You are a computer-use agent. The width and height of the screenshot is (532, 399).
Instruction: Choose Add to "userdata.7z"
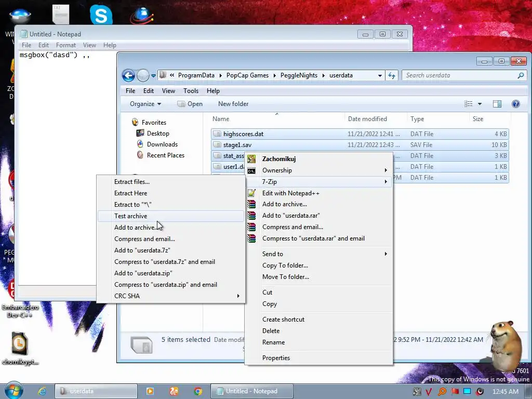tap(170, 250)
